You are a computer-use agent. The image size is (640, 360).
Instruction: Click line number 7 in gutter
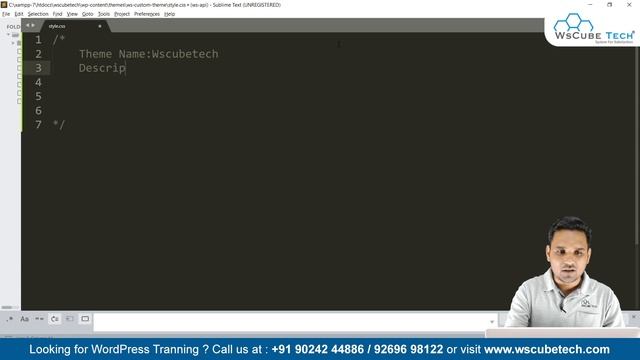pos(38,125)
